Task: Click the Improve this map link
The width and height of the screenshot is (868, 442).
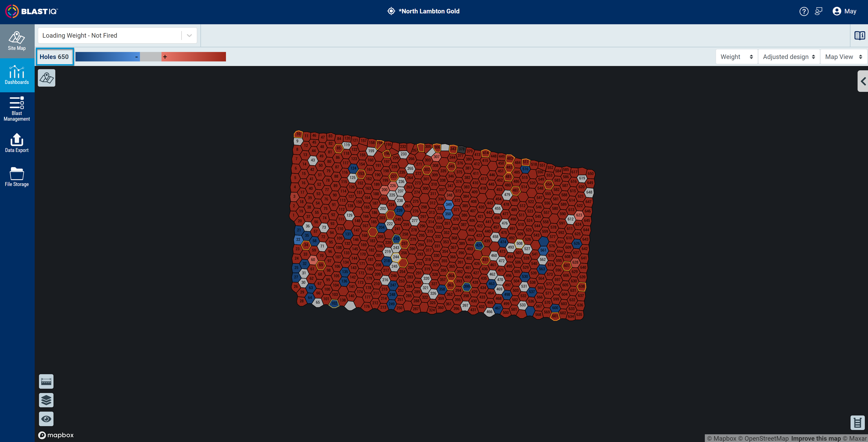Action: (816, 438)
